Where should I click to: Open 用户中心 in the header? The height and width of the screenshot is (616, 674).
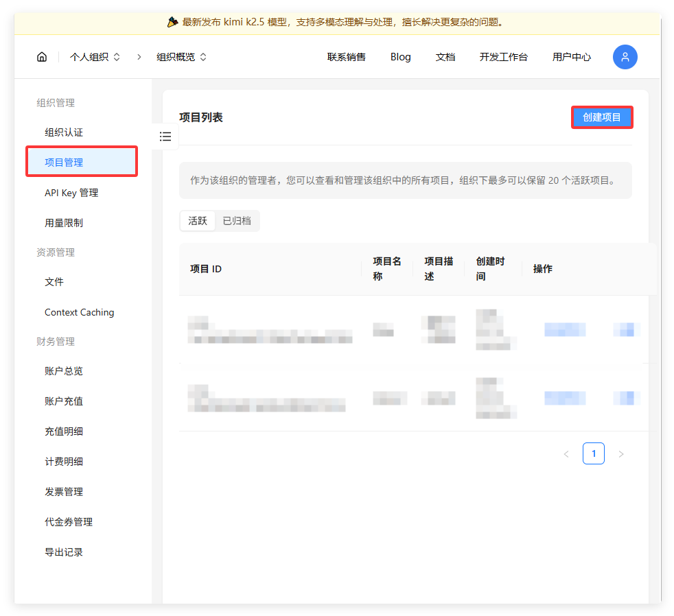click(572, 57)
